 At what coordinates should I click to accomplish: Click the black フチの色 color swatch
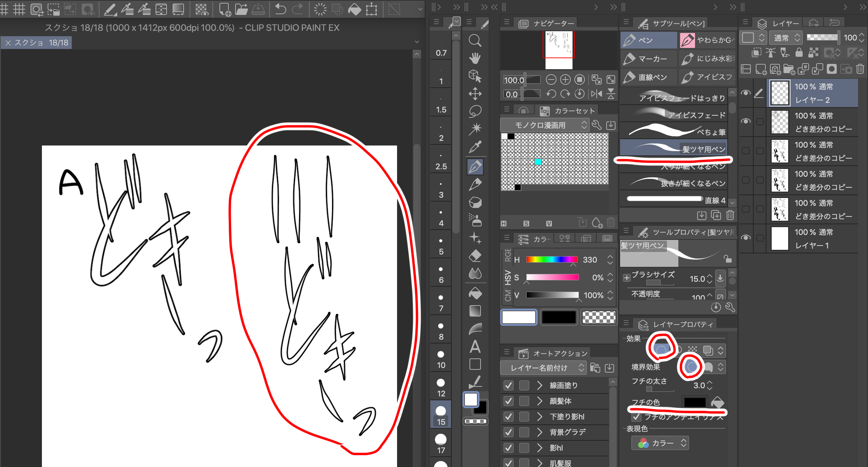pos(695,402)
